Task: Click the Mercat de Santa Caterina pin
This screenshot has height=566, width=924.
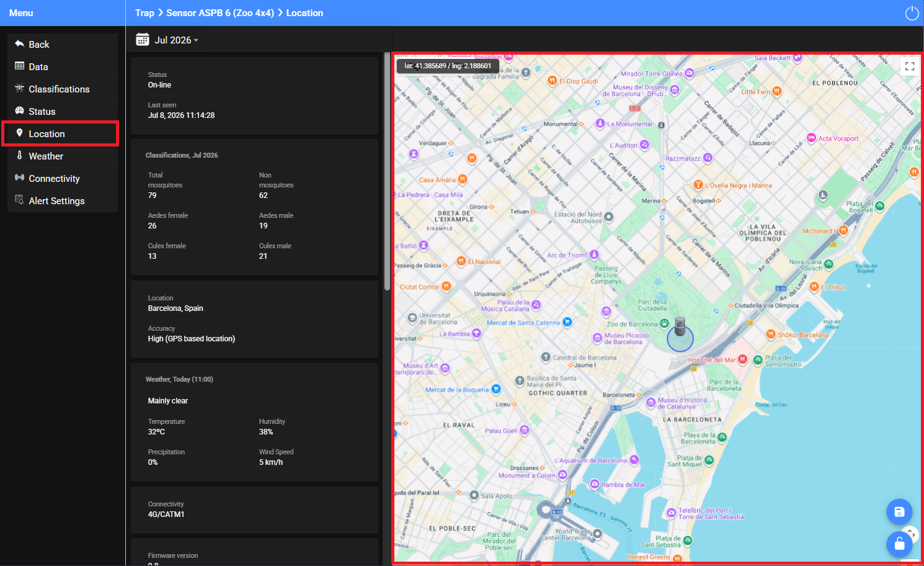Action: [x=567, y=322]
